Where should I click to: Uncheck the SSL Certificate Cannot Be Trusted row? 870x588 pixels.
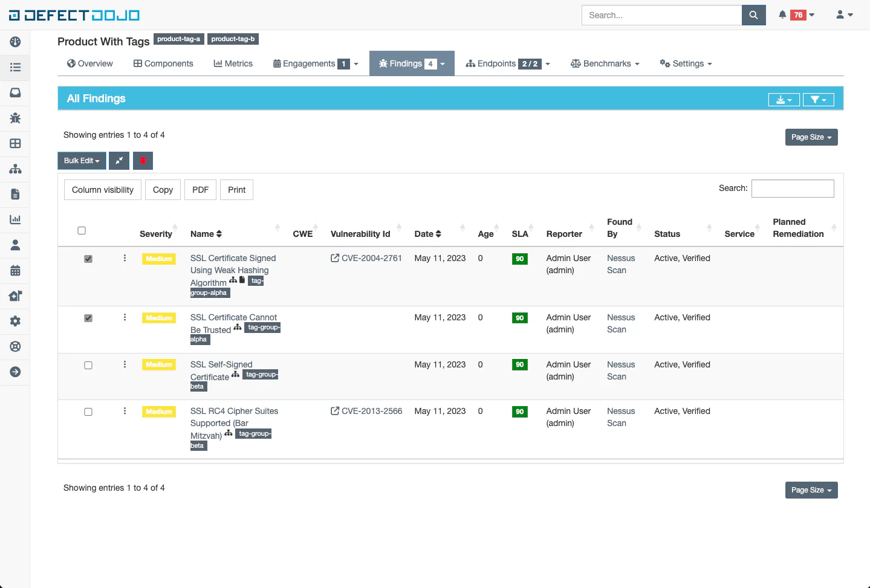(88, 317)
